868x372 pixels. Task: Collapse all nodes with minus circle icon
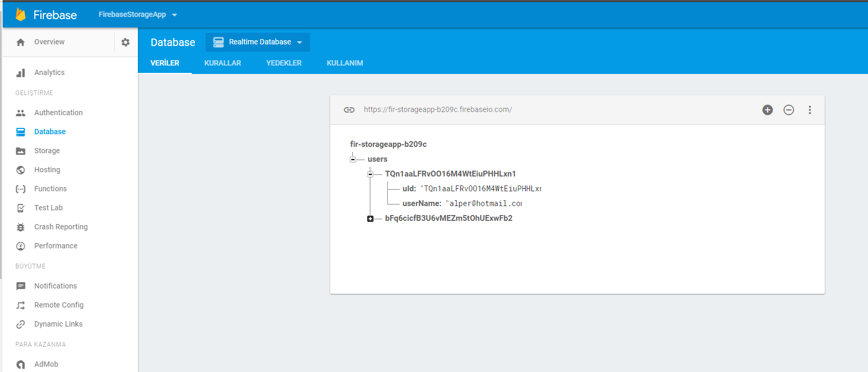(x=789, y=110)
